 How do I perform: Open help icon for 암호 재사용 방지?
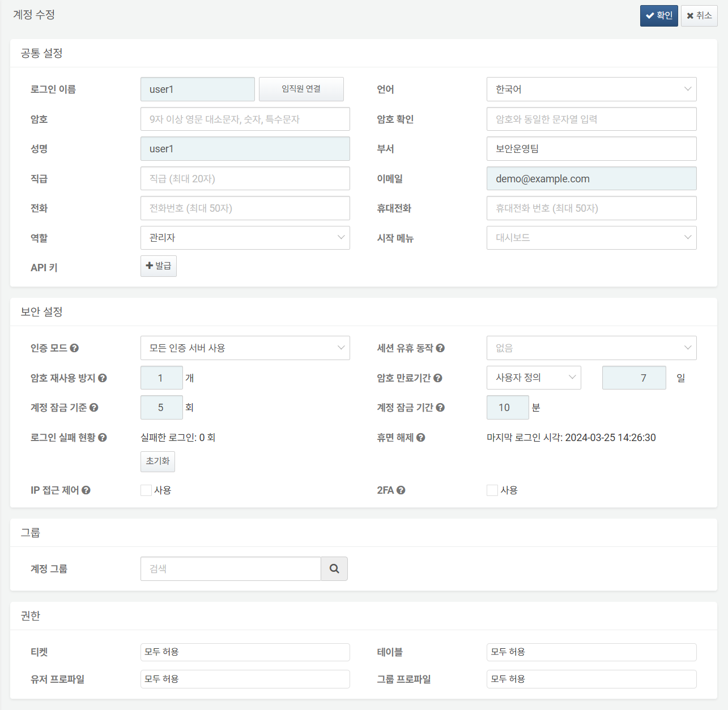tap(103, 378)
